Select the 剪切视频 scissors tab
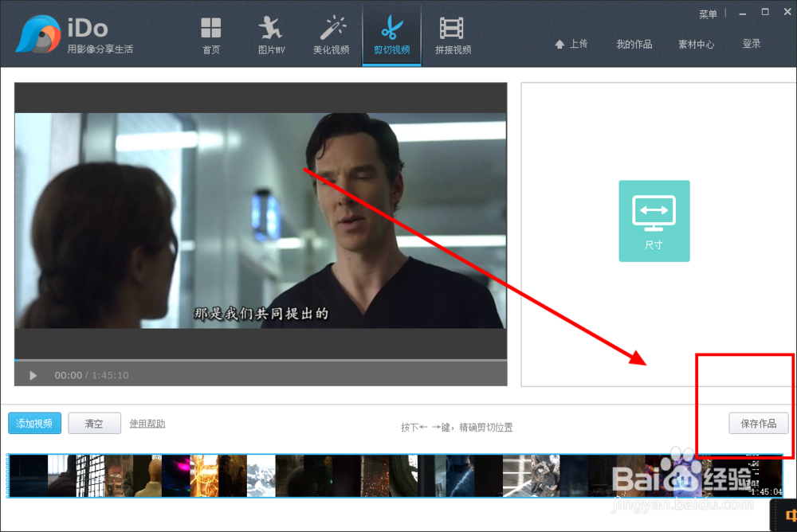Screen dimensions: 797x532 tap(391, 35)
